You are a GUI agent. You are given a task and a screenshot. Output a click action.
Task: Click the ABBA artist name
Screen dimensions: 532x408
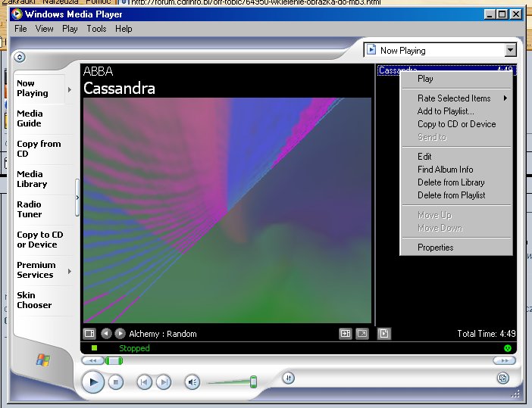pyautogui.click(x=98, y=71)
